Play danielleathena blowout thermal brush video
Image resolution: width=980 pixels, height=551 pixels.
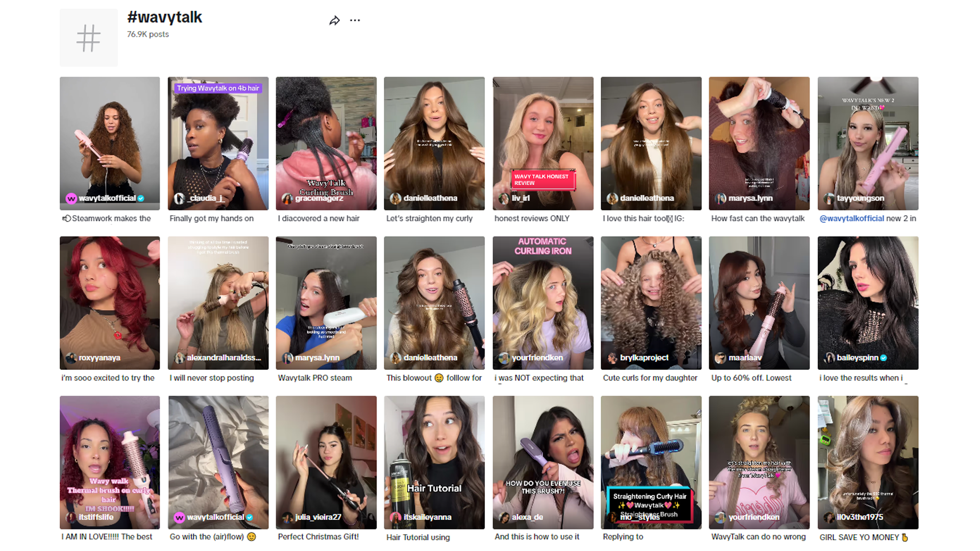tap(434, 303)
